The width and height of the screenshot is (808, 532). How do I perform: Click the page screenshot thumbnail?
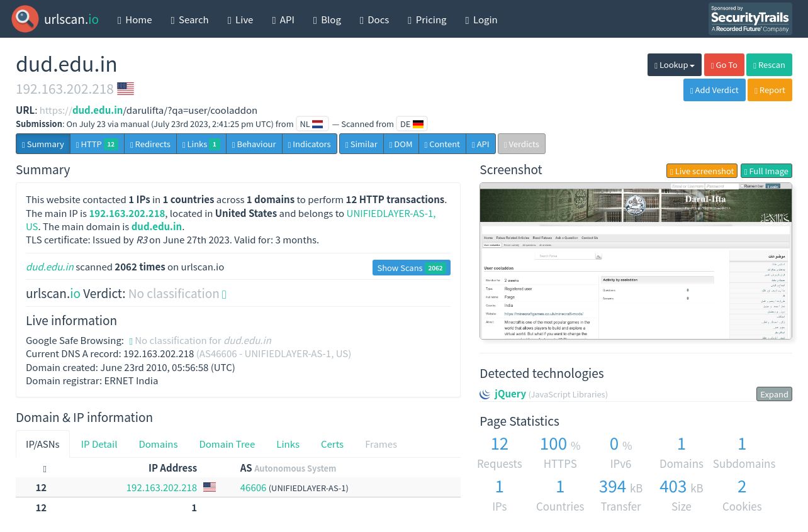pos(636,261)
